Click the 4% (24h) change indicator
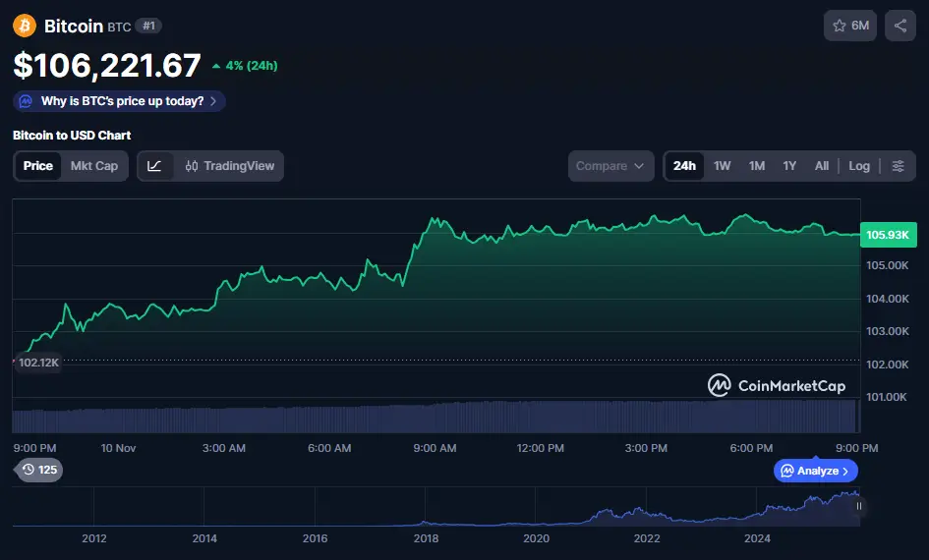 (x=246, y=66)
